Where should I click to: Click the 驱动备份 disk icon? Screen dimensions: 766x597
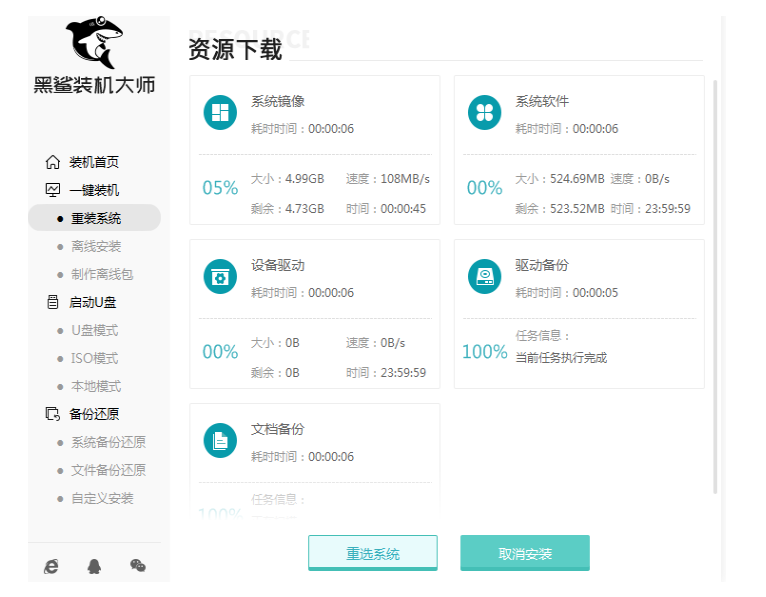tap(484, 277)
